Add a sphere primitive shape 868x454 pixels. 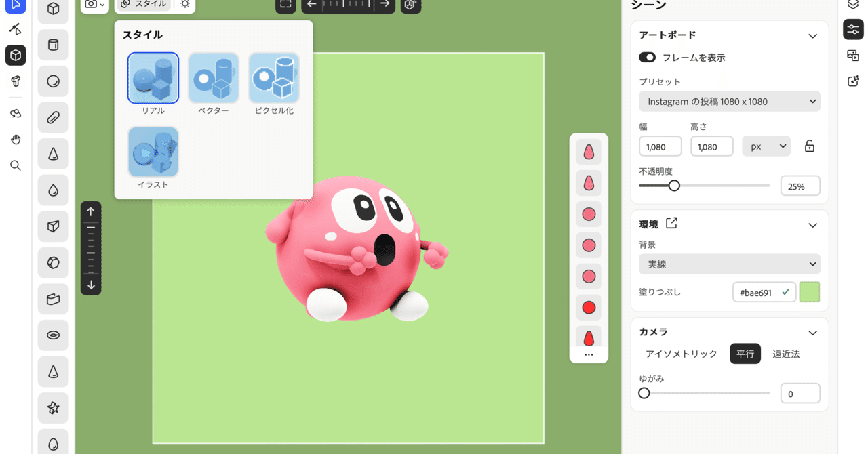[x=54, y=81]
